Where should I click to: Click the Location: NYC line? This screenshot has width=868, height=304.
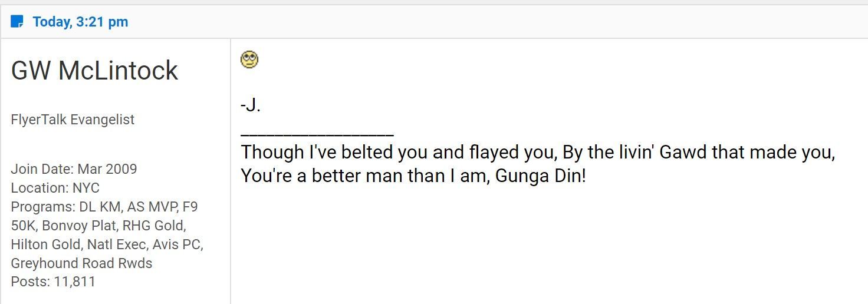55,188
